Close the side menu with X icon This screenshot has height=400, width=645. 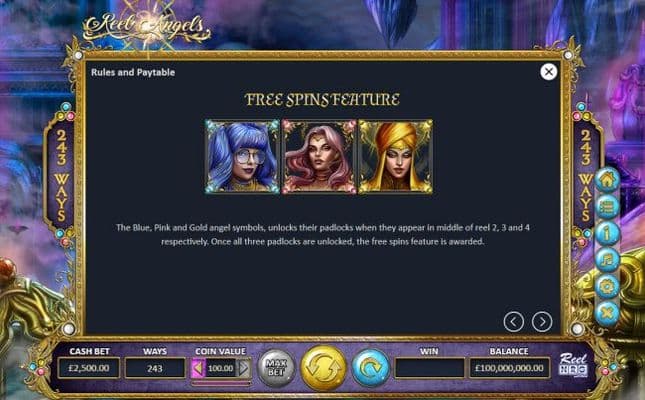coord(607,313)
